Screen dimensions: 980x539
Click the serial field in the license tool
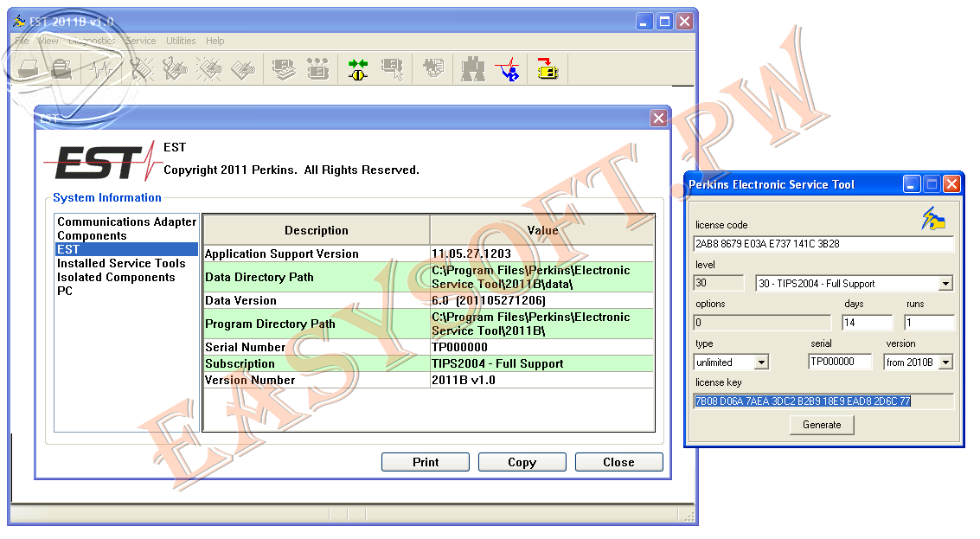pos(840,362)
